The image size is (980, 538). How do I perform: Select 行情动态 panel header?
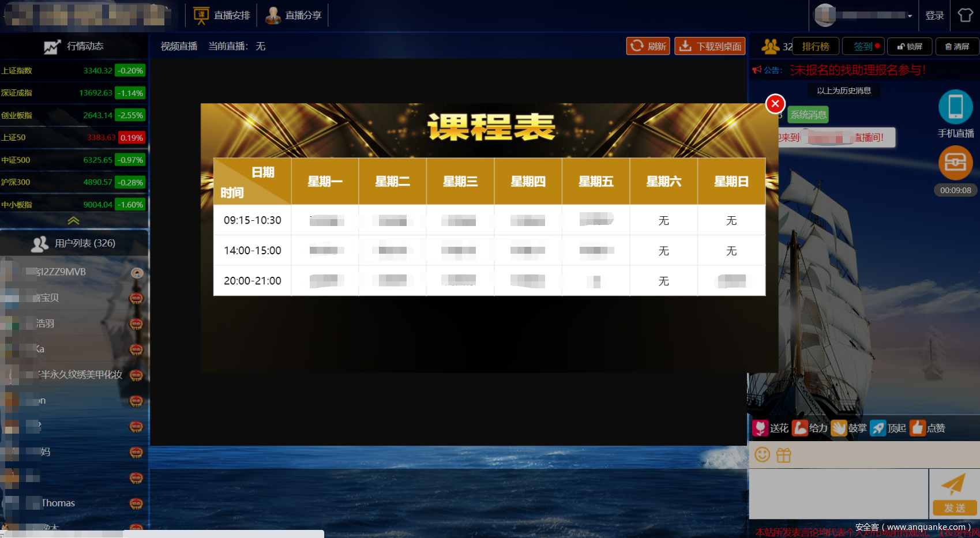(74, 46)
